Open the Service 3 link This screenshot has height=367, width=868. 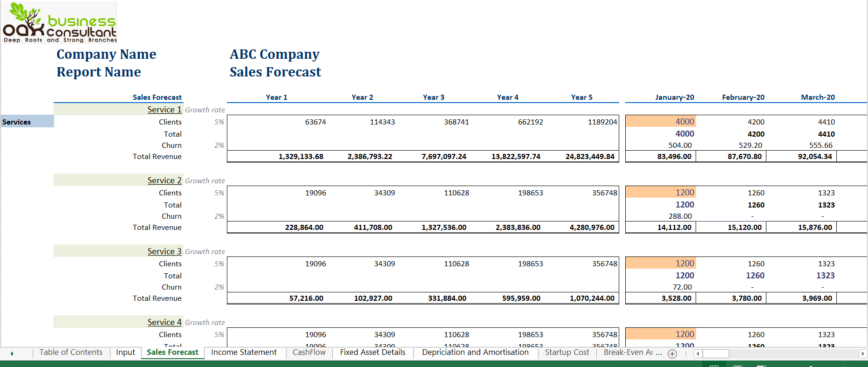pos(164,251)
